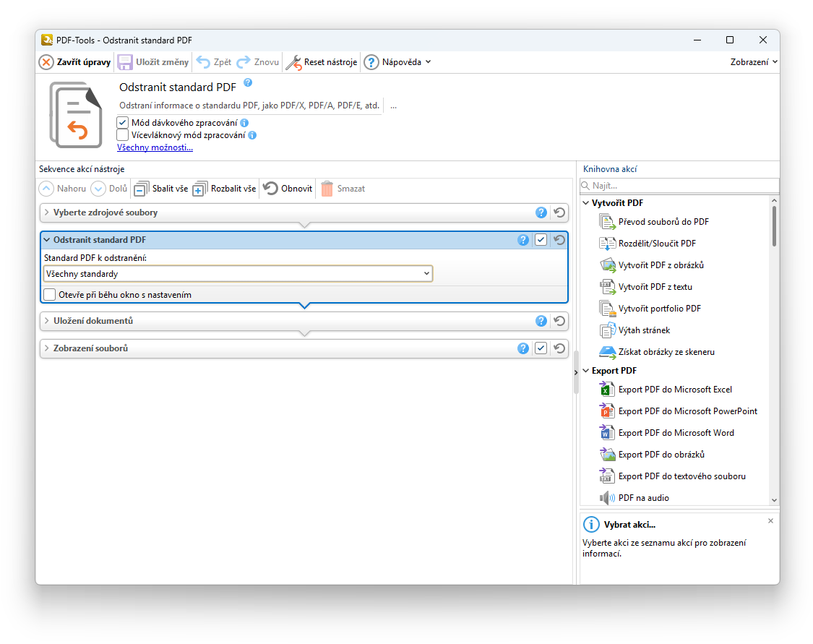Focus the Najít search field
Image resolution: width=813 pixels, height=644 pixels.
click(x=680, y=186)
